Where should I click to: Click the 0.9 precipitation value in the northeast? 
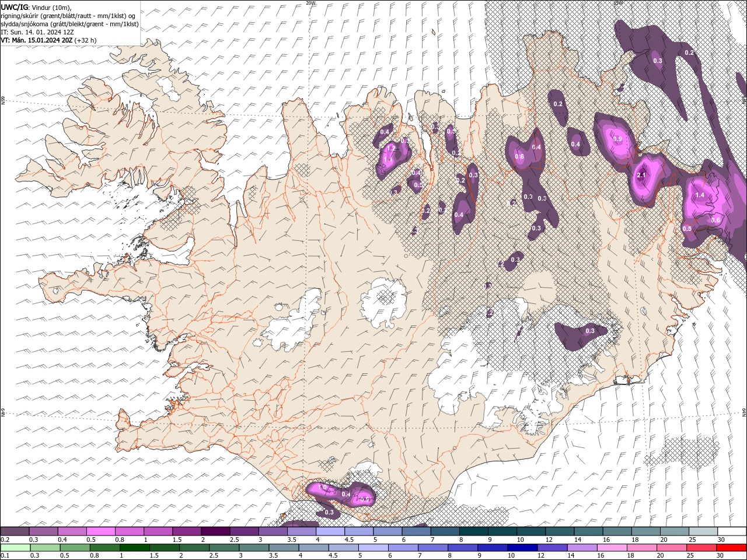(x=617, y=139)
